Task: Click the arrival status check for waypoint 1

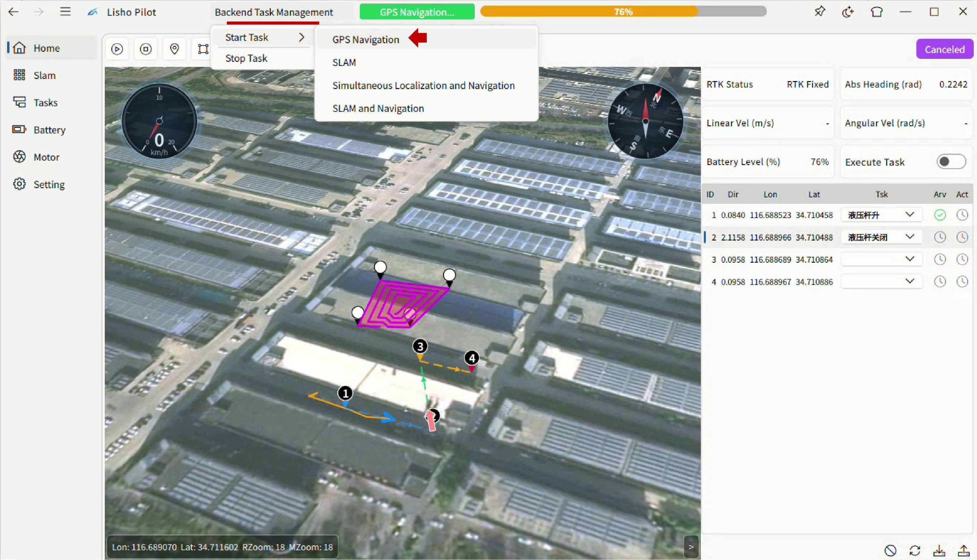Action: (x=940, y=214)
